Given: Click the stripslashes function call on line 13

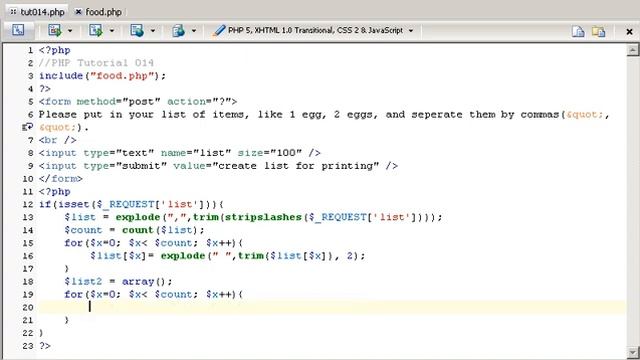Looking at the screenshot, I should point(263,217).
